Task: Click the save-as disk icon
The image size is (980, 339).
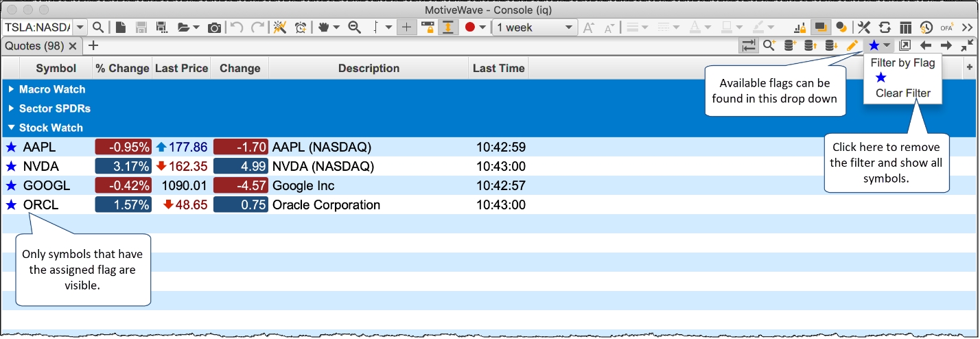Action: 162,27
